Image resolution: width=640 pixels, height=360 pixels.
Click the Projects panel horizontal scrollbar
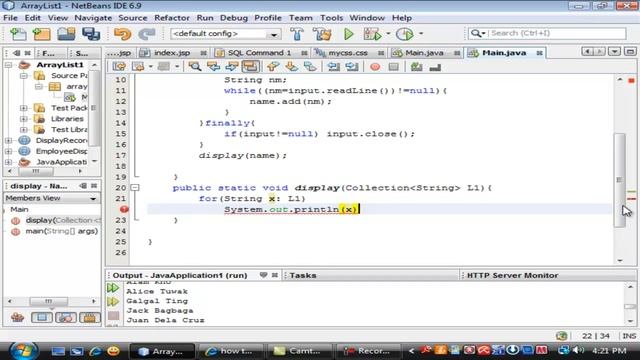click(36, 171)
